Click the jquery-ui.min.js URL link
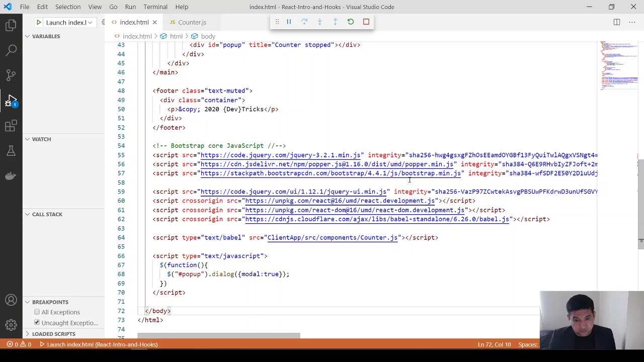 (293, 192)
